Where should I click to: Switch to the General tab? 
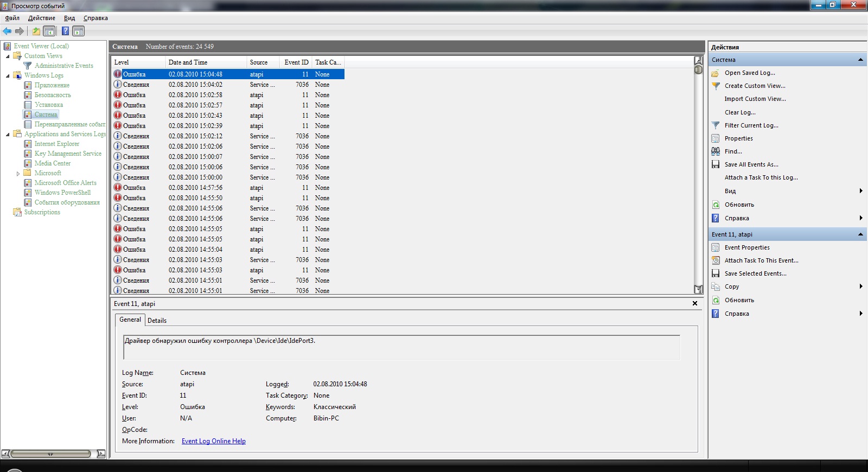point(130,320)
